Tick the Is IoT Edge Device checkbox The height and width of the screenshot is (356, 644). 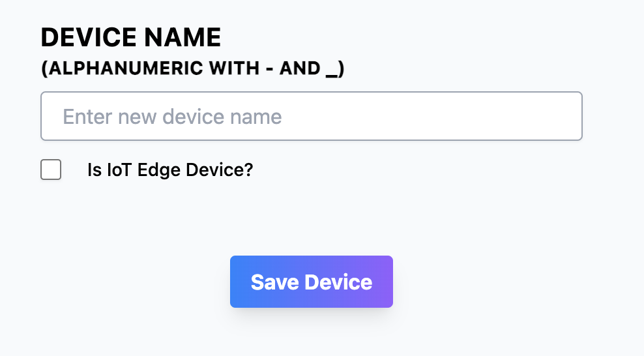51,170
